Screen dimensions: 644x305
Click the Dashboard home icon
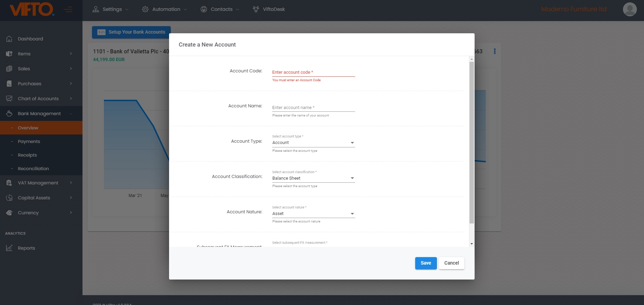[x=9, y=39]
